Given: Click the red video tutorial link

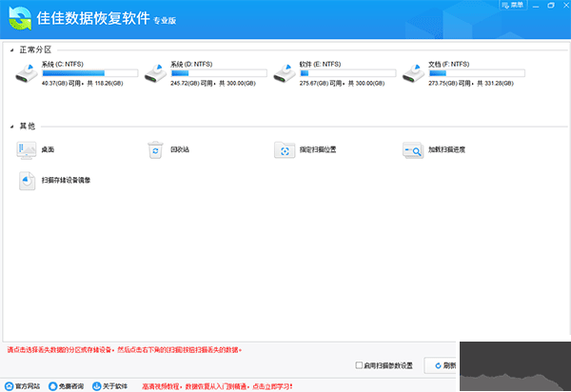Looking at the screenshot, I should [x=217, y=386].
